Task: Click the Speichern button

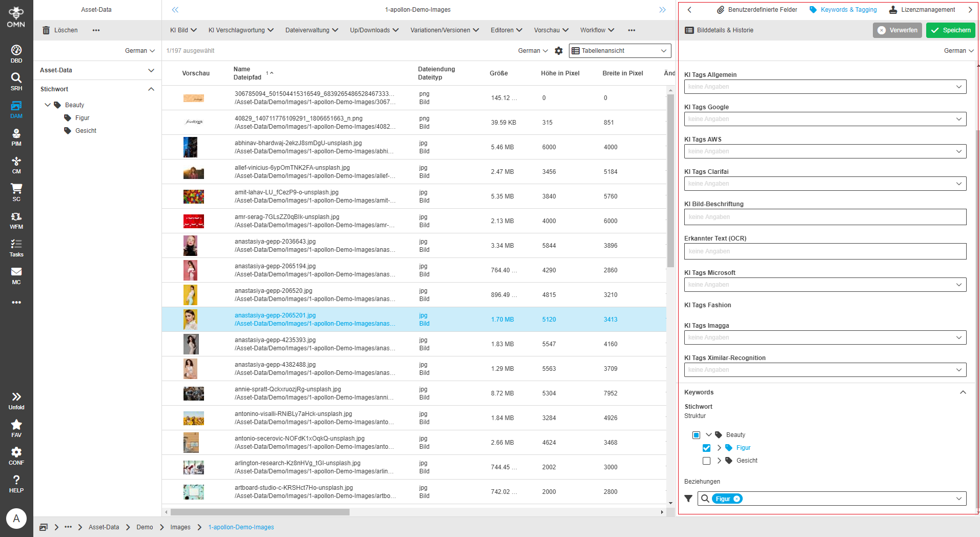Action: [x=950, y=30]
